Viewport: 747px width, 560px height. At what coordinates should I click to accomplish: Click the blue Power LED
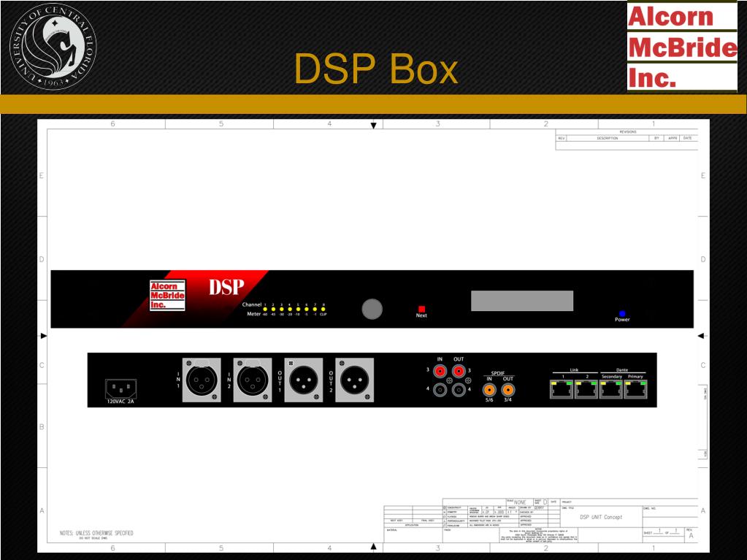(621, 313)
